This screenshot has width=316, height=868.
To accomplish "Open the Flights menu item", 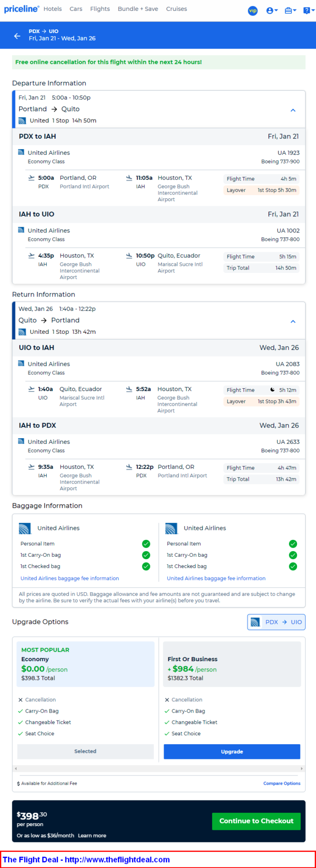I will [100, 9].
